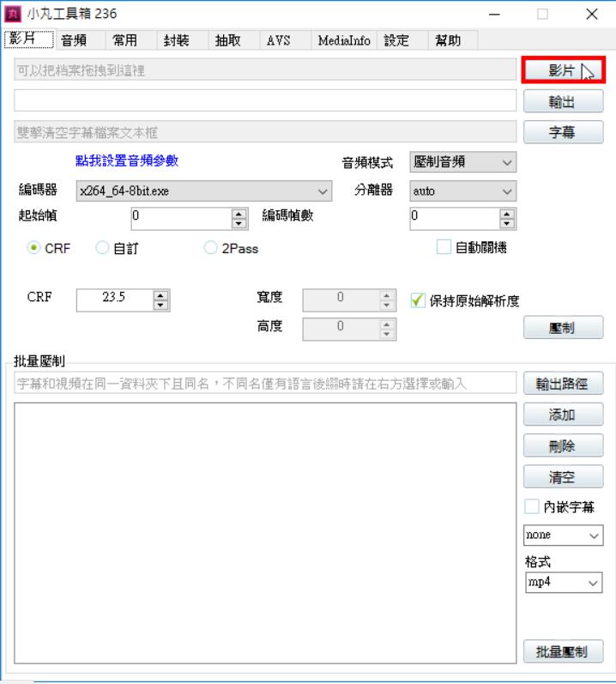Click the 字幕 button
This screenshot has width=616, height=684.
564,132
